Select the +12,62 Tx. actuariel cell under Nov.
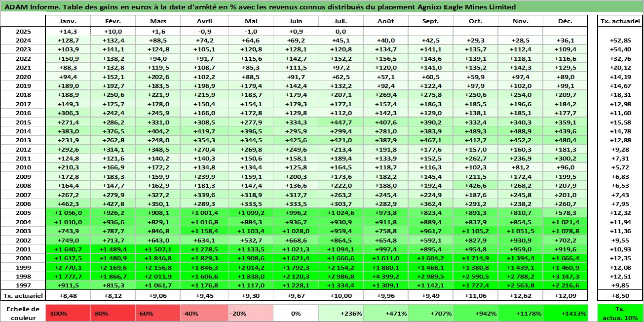This screenshot has width=644, height=322. click(x=520, y=295)
